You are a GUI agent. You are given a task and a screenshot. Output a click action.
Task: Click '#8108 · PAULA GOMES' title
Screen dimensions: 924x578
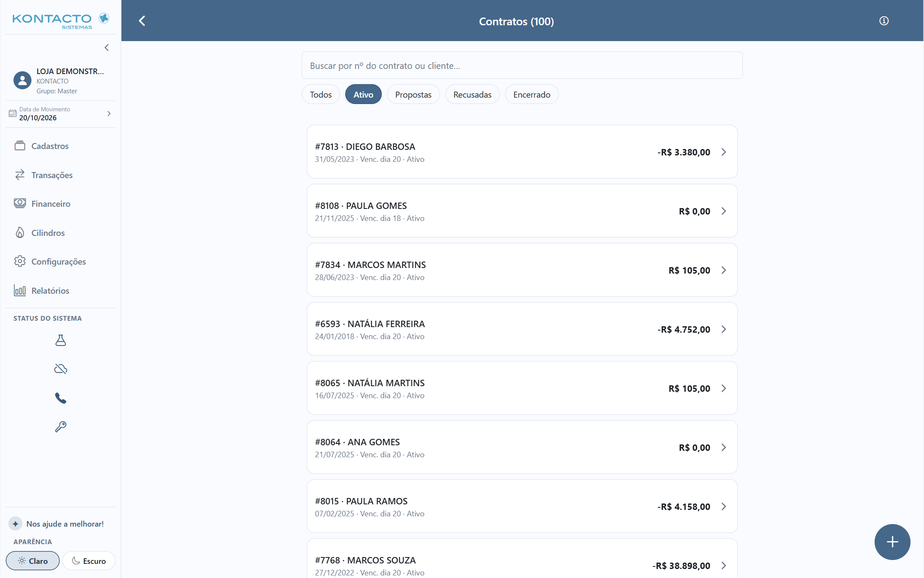(361, 206)
